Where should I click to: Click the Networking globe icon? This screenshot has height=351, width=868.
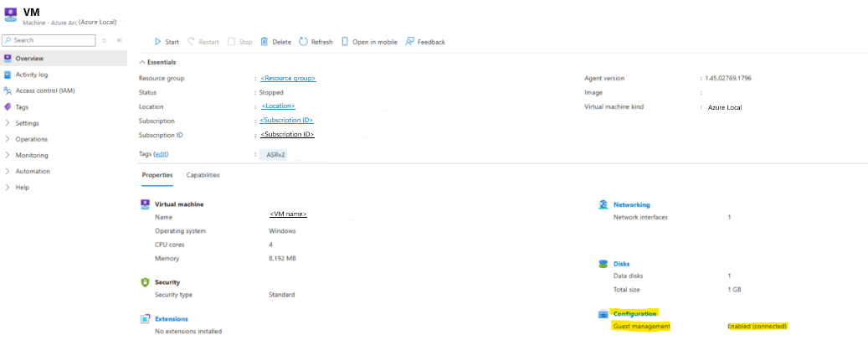tap(603, 205)
